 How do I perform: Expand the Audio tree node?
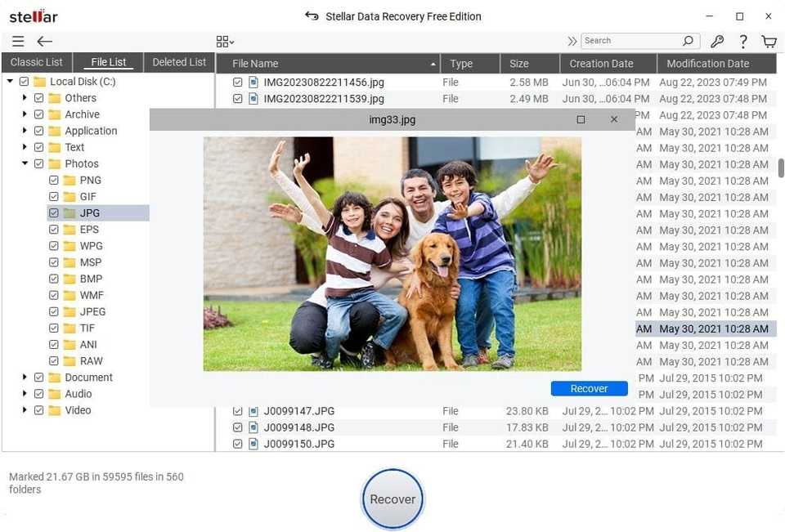click(x=25, y=394)
